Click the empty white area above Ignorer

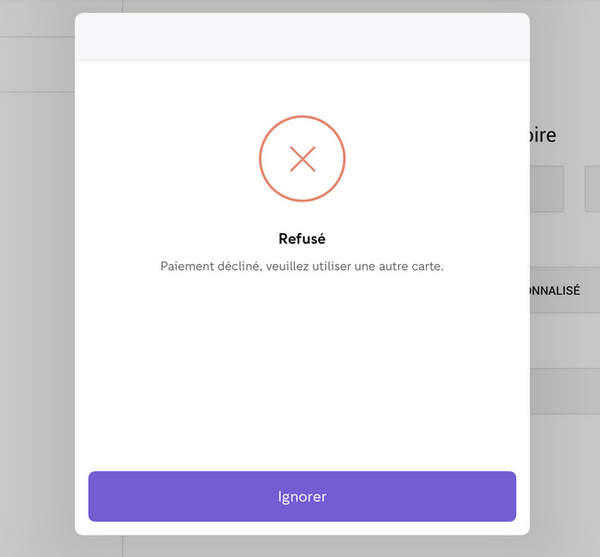pyautogui.click(x=302, y=380)
